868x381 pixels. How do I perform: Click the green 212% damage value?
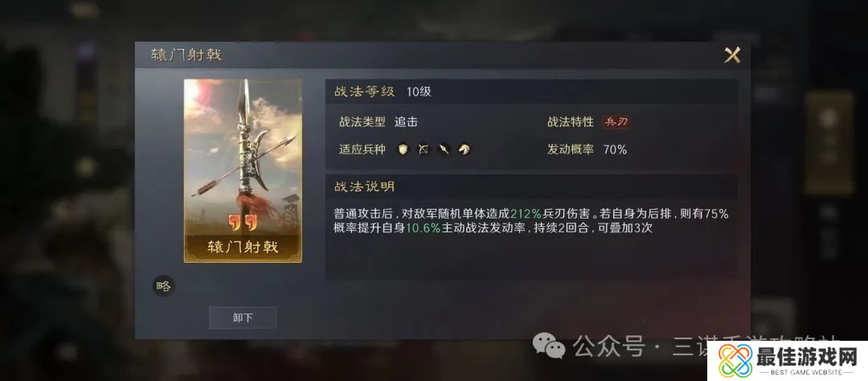526,214
